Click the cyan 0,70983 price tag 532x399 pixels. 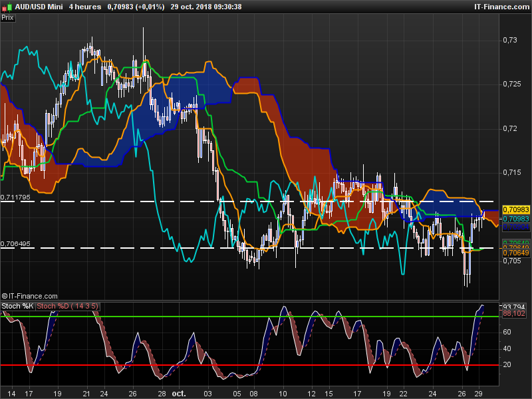coord(516,219)
